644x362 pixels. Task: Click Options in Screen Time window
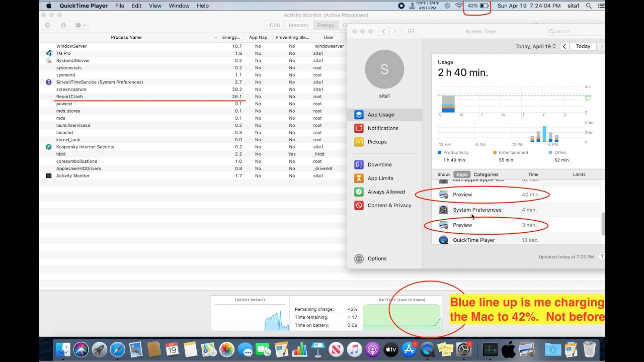click(371, 258)
